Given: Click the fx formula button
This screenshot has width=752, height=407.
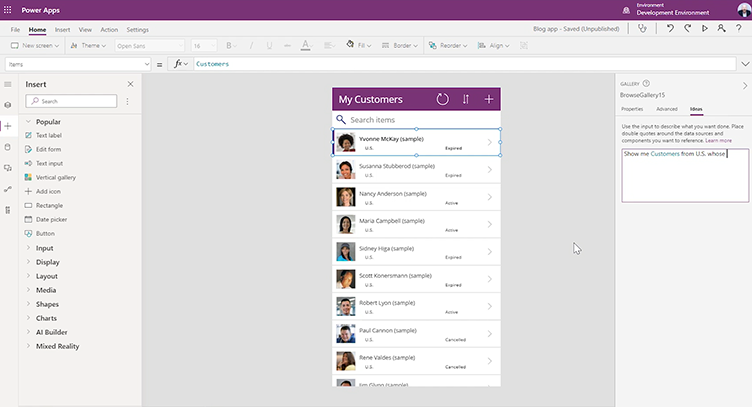Looking at the screenshot, I should coord(180,64).
